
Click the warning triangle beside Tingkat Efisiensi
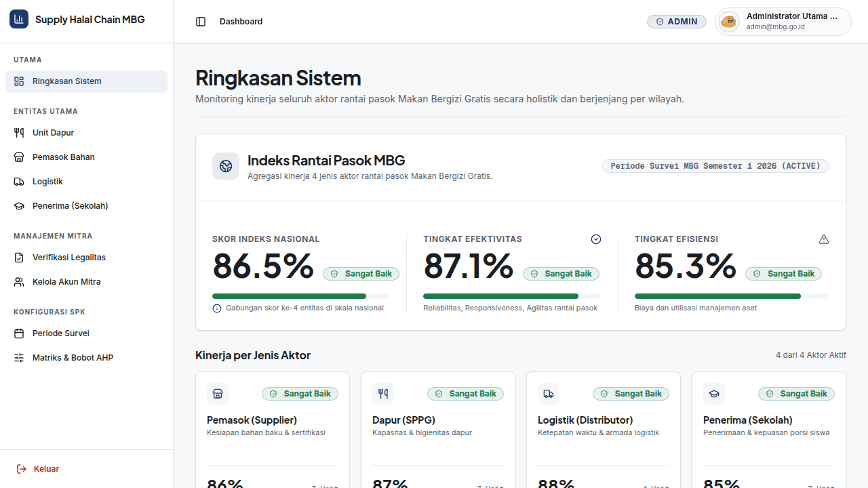click(824, 239)
